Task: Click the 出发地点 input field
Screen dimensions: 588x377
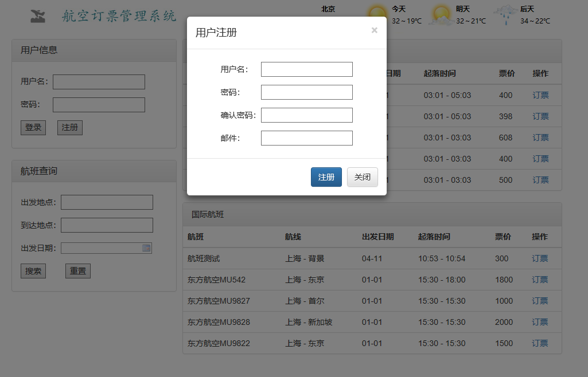Action: (107, 202)
